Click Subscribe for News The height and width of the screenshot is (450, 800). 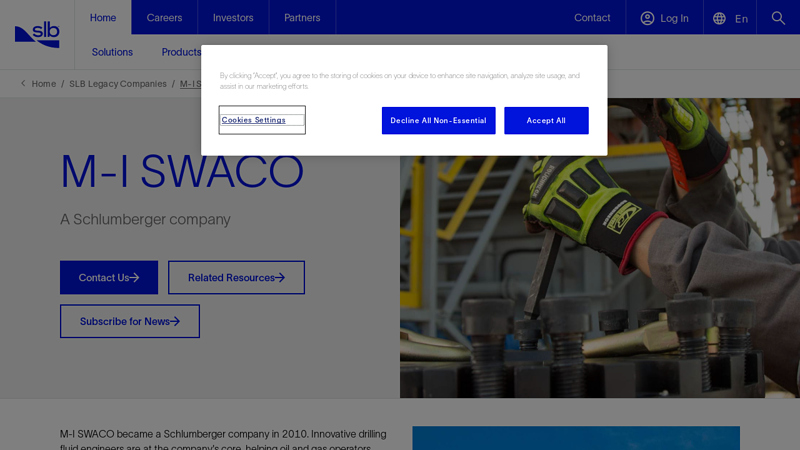(x=130, y=321)
